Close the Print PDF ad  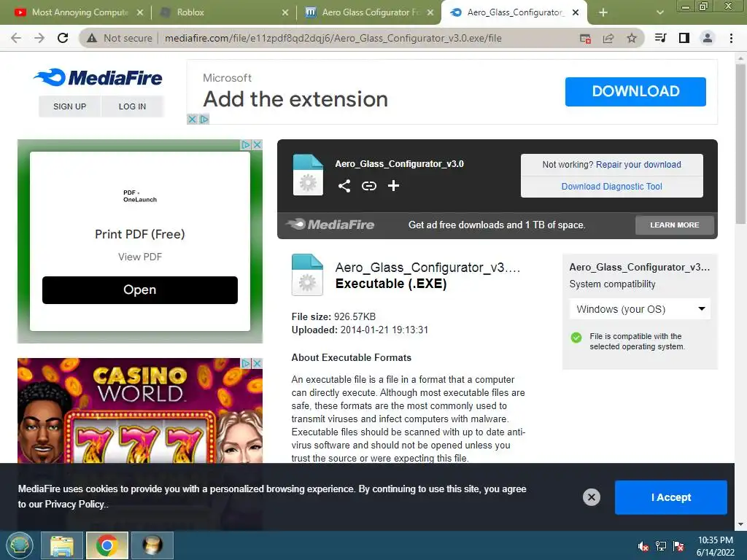[258, 144]
